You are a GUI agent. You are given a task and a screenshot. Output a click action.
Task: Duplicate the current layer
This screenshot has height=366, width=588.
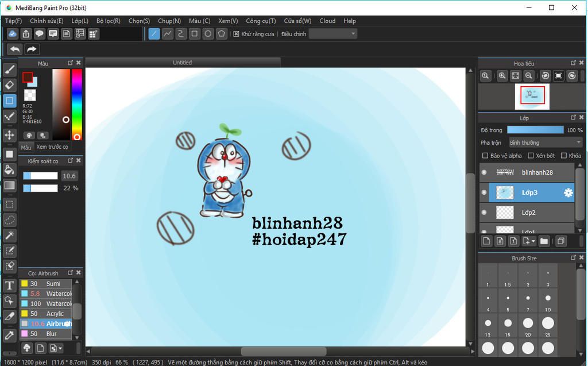[x=561, y=241]
